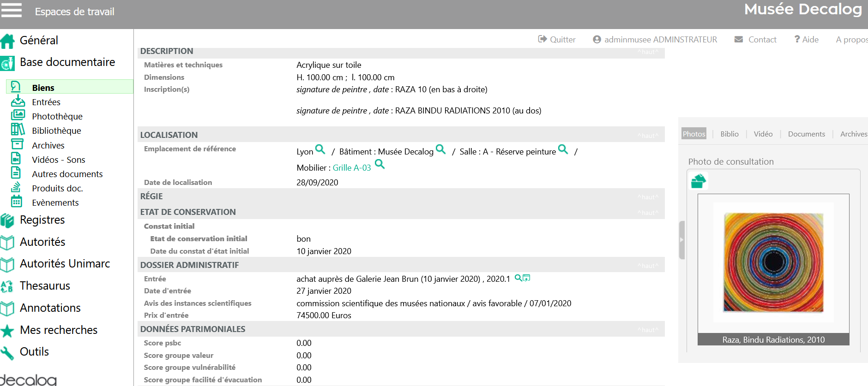Open the Bindu Radiations painting thumbnail
This screenshot has height=386, width=868.
pos(773,262)
